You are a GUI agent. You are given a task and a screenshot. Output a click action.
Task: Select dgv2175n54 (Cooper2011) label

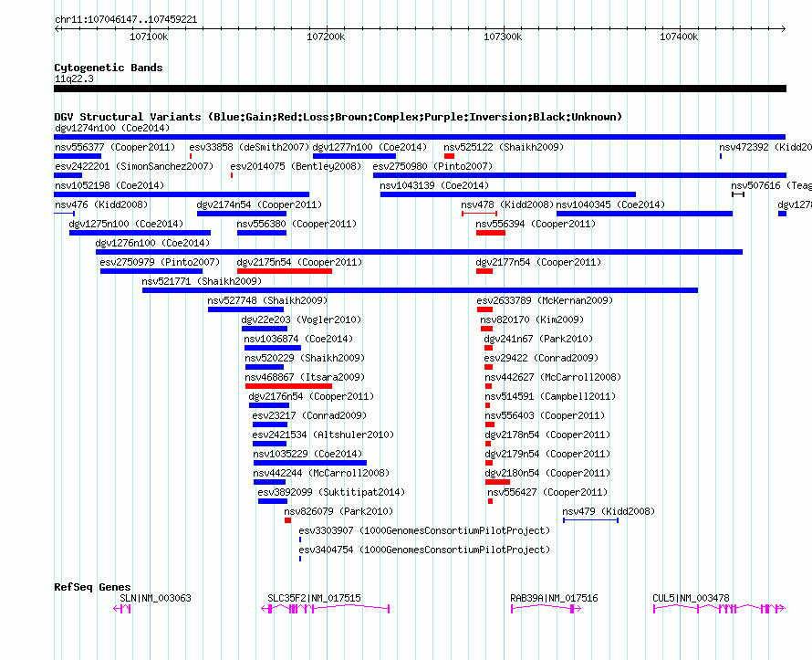300,262
